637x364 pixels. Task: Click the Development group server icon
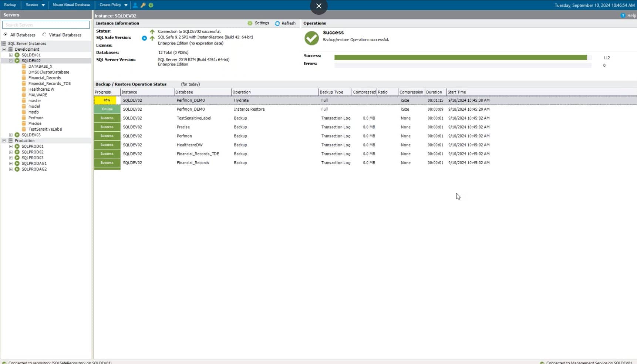(x=10, y=49)
